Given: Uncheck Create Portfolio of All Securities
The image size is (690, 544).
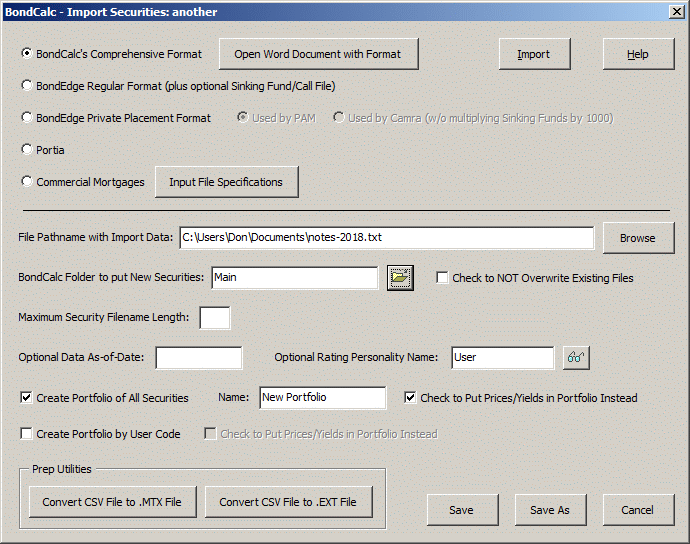Looking at the screenshot, I should (26, 398).
